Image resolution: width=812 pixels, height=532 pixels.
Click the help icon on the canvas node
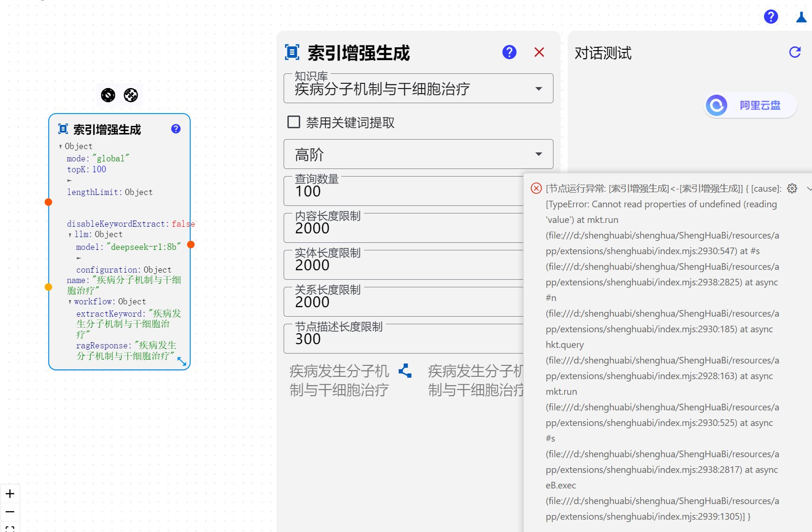[176, 129]
